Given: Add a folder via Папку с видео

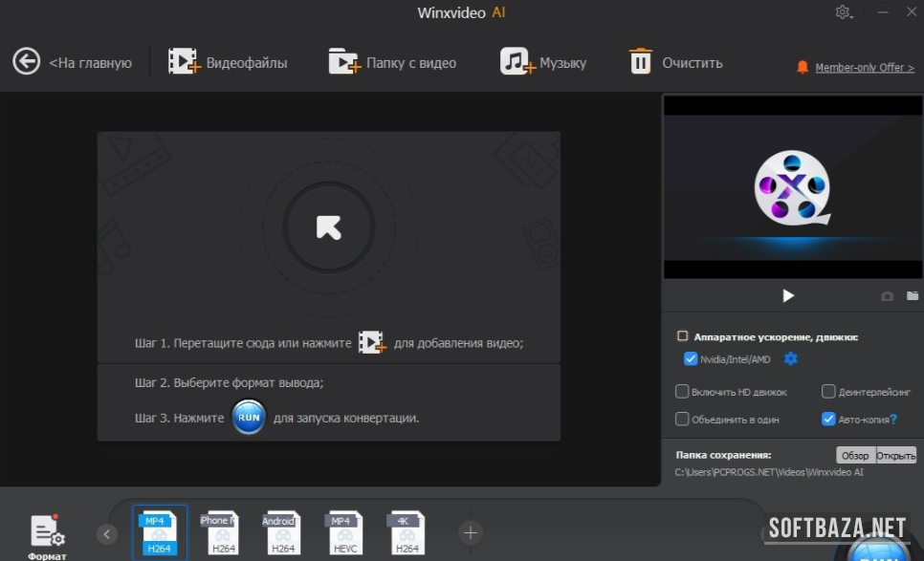Looking at the screenshot, I should [x=343, y=62].
